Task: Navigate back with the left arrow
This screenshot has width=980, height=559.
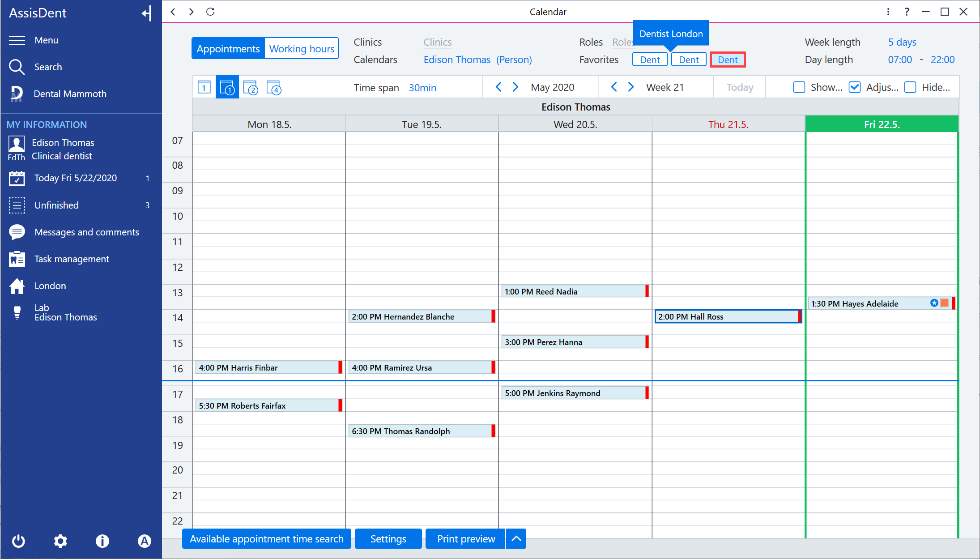Action: point(173,12)
